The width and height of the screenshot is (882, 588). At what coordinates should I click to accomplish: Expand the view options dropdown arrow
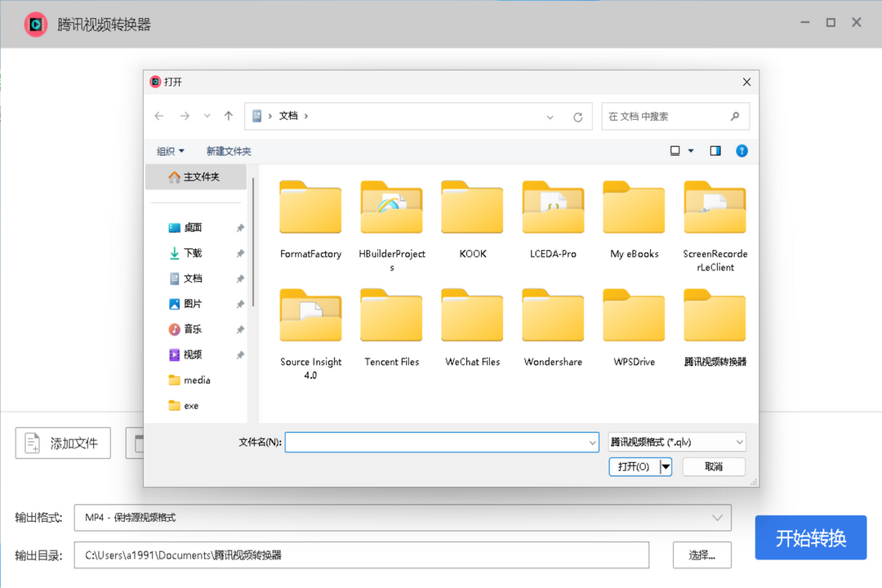point(691,151)
